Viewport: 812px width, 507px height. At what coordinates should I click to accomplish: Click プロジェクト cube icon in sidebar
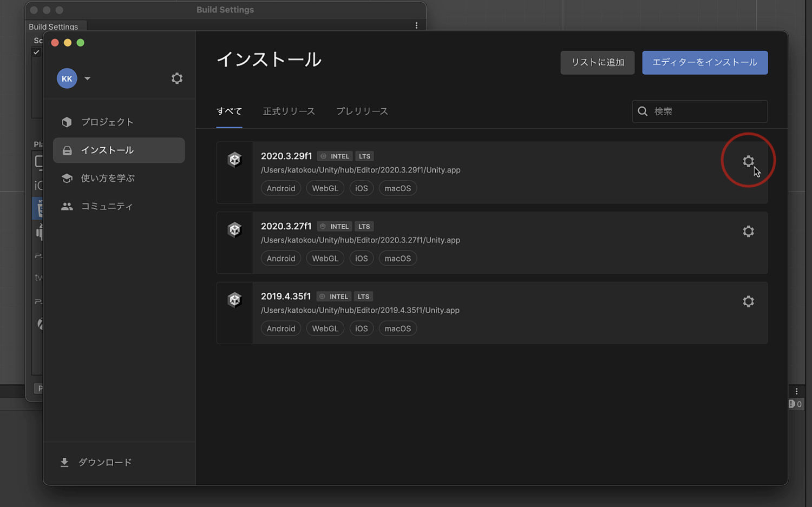click(67, 122)
